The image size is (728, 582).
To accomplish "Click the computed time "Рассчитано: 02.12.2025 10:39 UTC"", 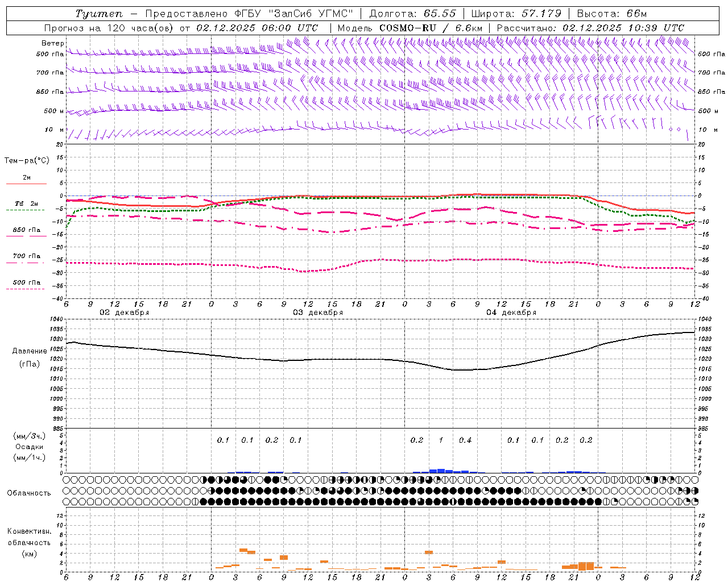I will coord(590,27).
